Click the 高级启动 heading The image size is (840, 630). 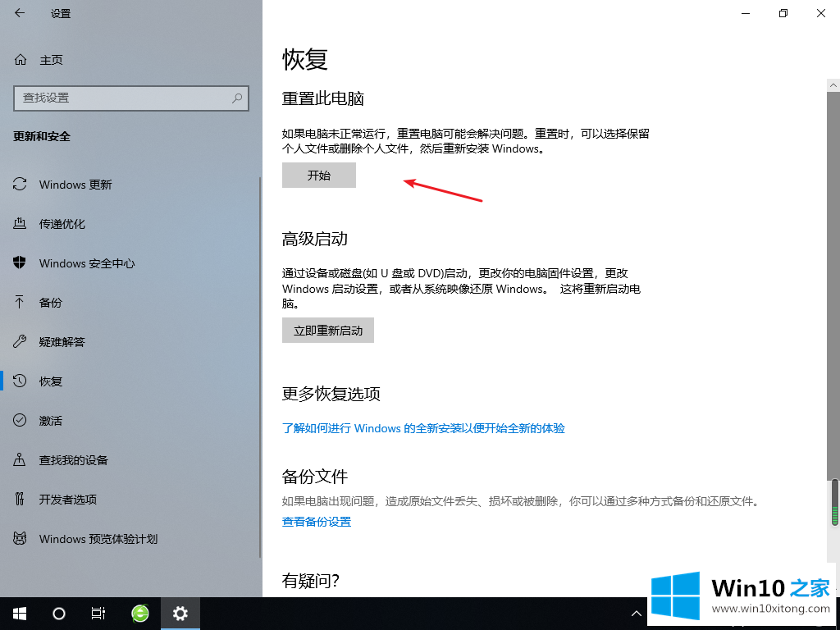(315, 239)
